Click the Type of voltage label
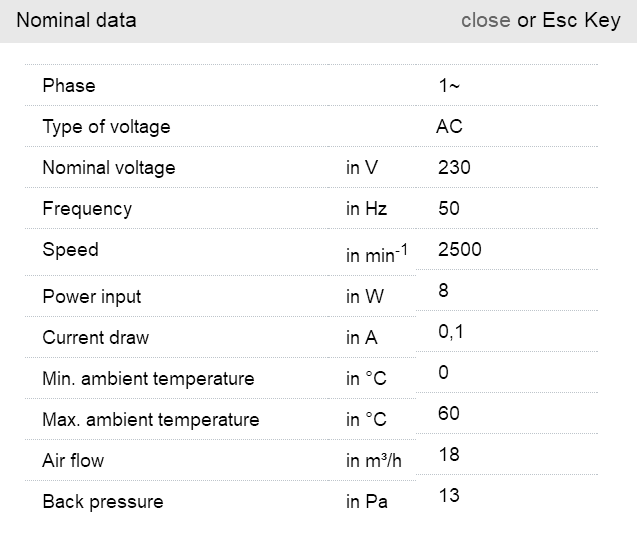 (106, 127)
